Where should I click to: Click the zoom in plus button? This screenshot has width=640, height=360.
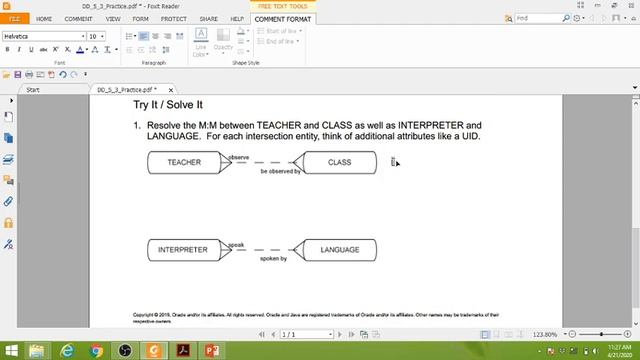point(627,334)
